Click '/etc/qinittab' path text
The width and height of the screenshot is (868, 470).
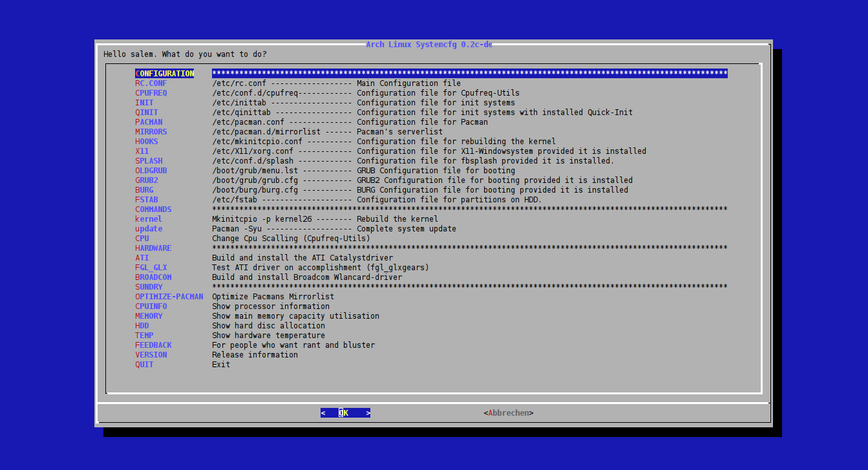point(241,112)
